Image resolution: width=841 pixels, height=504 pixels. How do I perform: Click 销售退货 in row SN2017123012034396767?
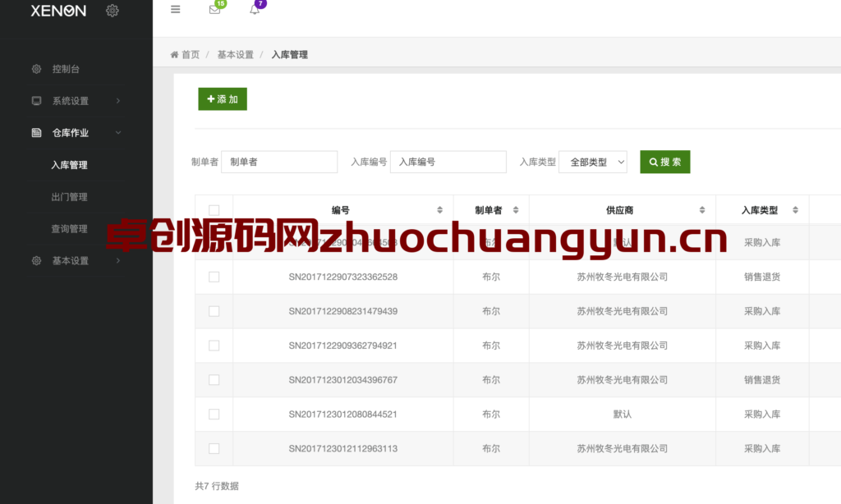point(762,379)
